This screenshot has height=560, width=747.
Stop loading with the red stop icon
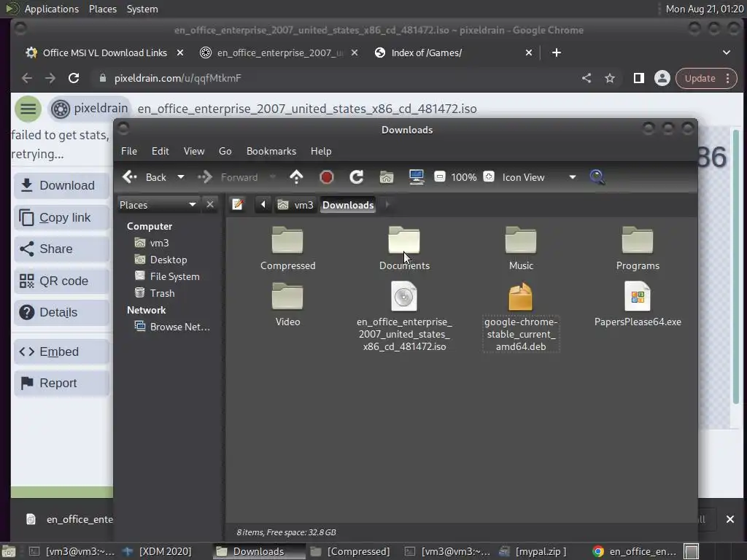click(x=326, y=177)
